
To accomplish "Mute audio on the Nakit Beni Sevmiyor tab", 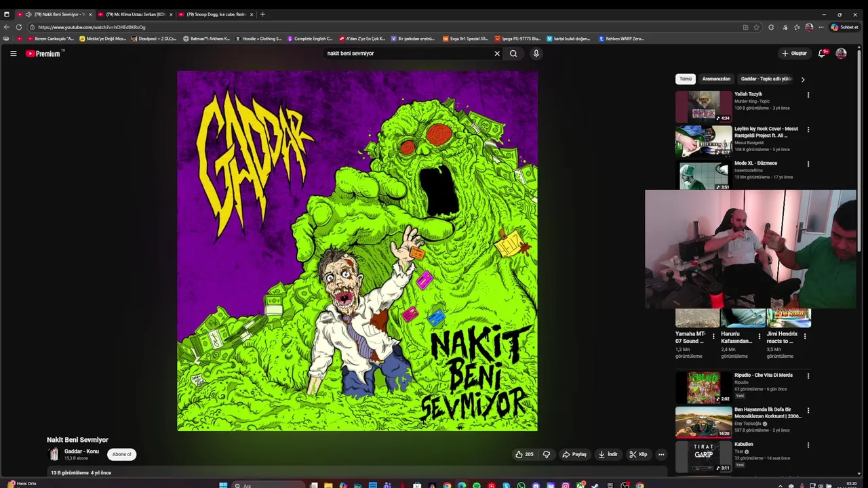I will pos(28,14).
